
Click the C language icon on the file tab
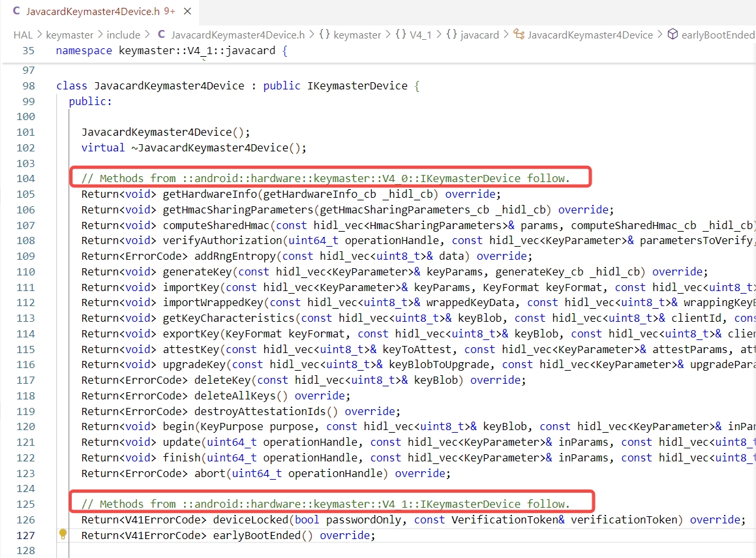click(x=16, y=11)
